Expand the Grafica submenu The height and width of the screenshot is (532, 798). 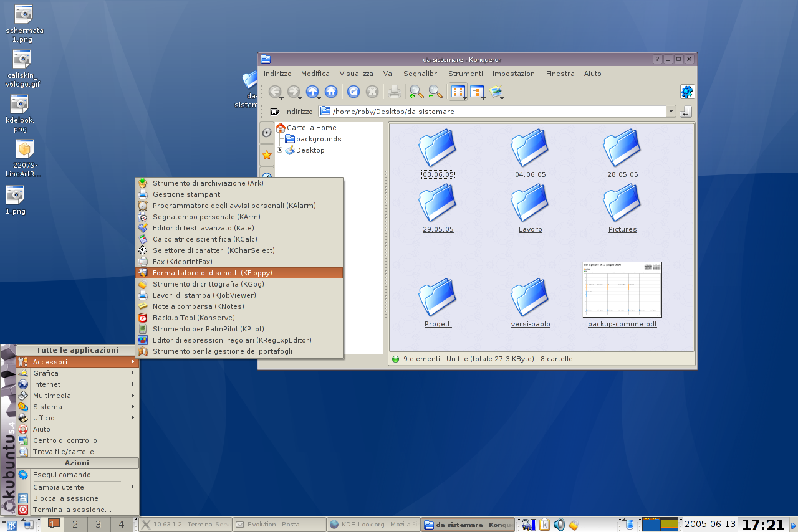pyautogui.click(x=77, y=373)
